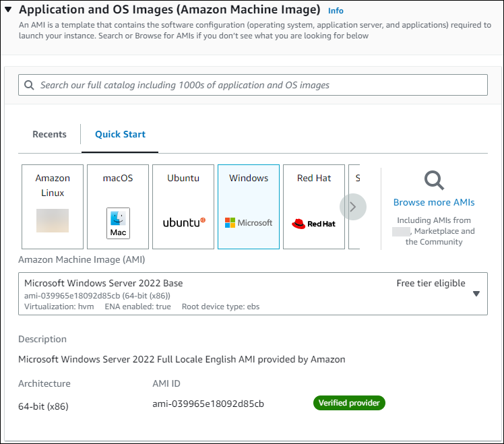Choose the Windows OS tile label

[x=249, y=179]
